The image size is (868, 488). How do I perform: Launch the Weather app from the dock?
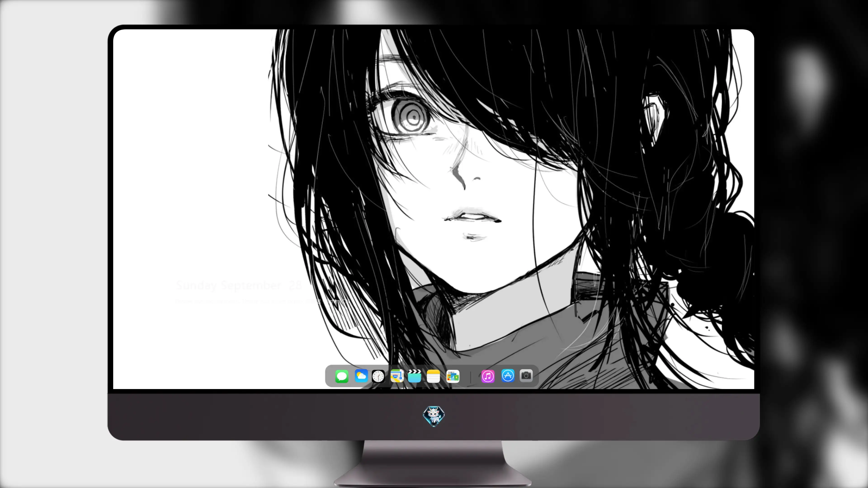pos(361,376)
